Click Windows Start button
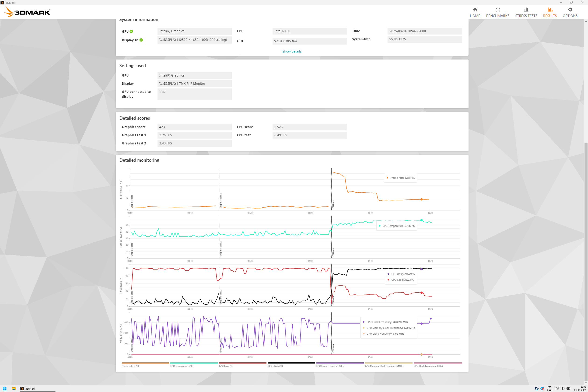588x392 pixels. (4, 388)
